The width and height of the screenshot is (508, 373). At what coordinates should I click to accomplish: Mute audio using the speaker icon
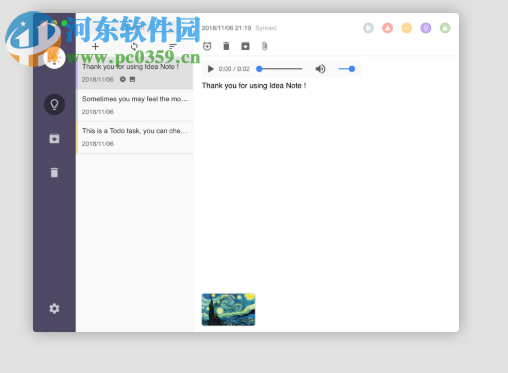click(x=320, y=69)
